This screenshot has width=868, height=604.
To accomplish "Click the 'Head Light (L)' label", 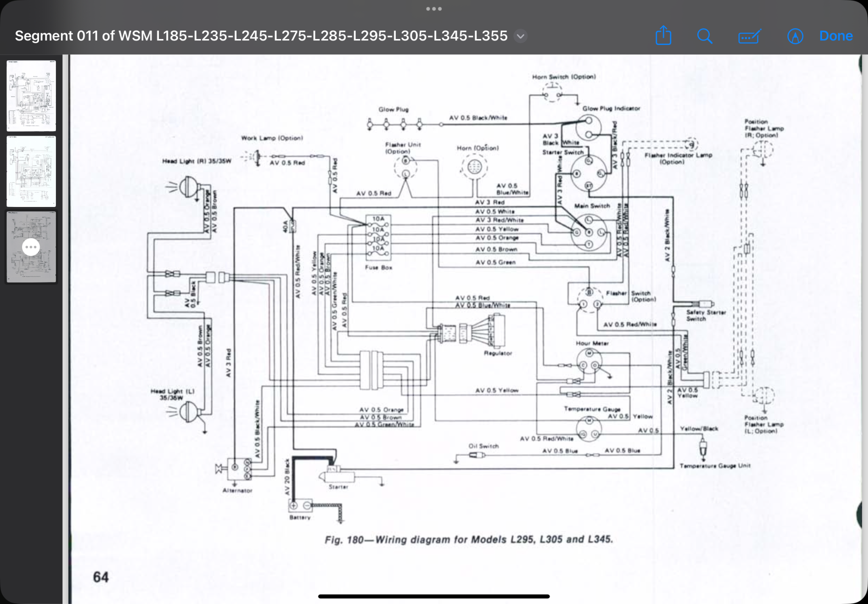I will [172, 394].
